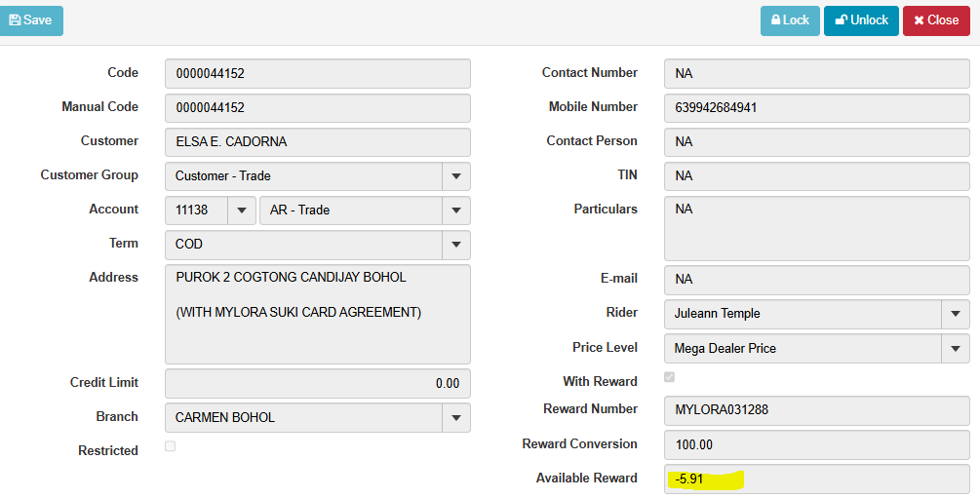The height and width of the screenshot is (498, 980).
Task: Click the Credit Limit field
Action: point(318,384)
